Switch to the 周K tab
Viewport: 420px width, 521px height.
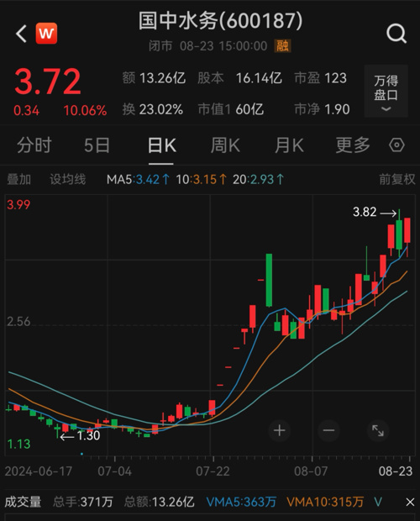[225, 145]
